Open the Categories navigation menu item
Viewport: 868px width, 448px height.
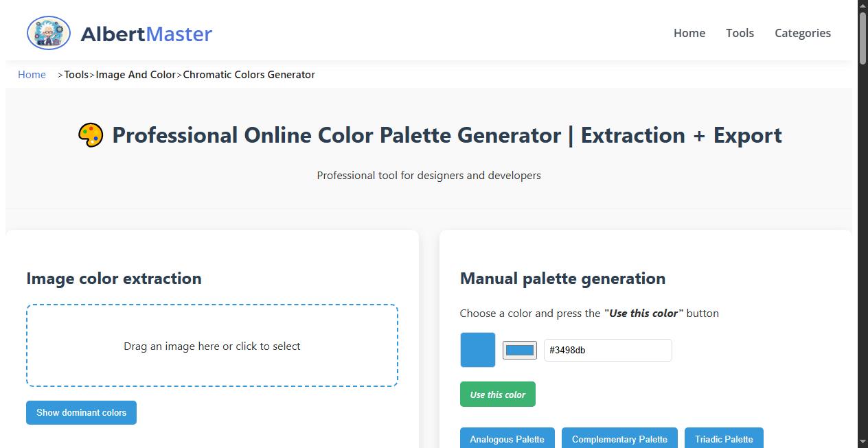click(x=802, y=33)
